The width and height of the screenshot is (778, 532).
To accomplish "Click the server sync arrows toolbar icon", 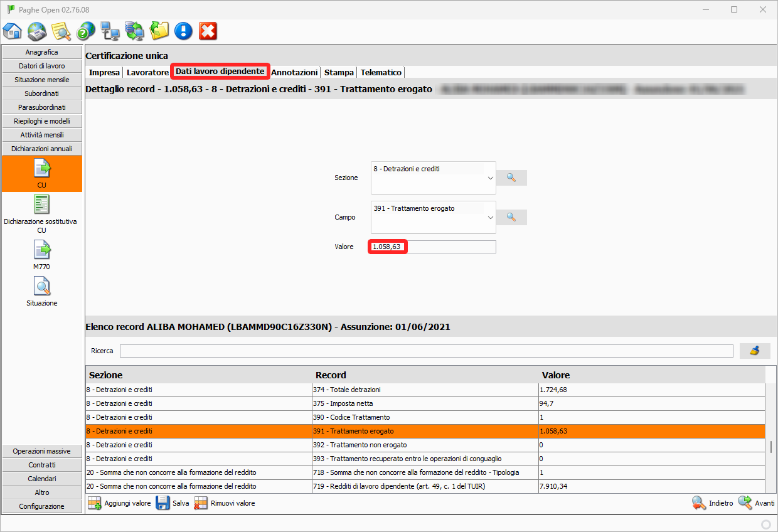I will point(134,31).
